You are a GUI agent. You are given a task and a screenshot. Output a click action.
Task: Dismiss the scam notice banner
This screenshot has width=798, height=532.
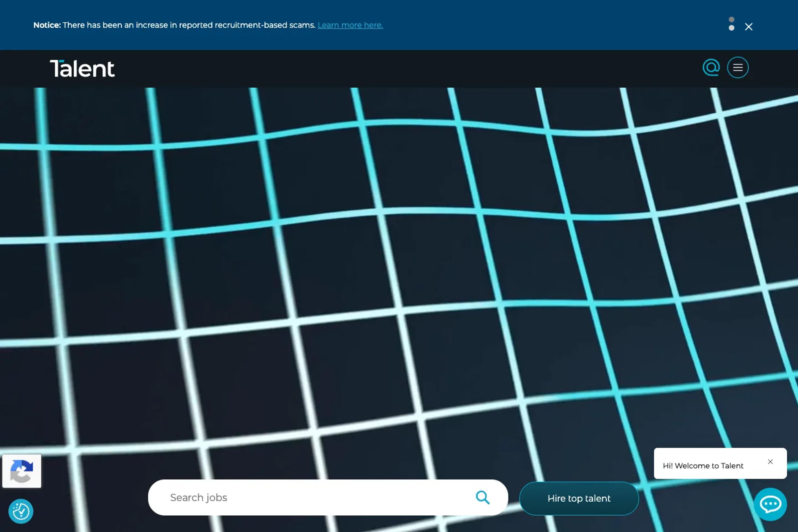tap(749, 27)
